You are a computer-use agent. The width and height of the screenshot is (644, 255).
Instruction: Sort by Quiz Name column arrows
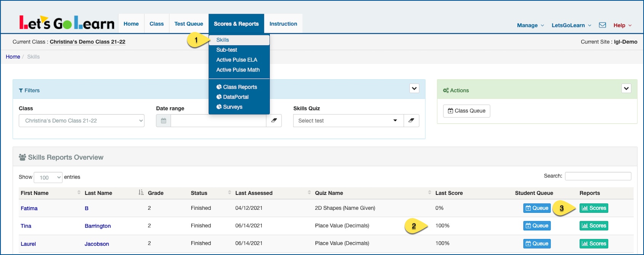pyautogui.click(x=429, y=193)
